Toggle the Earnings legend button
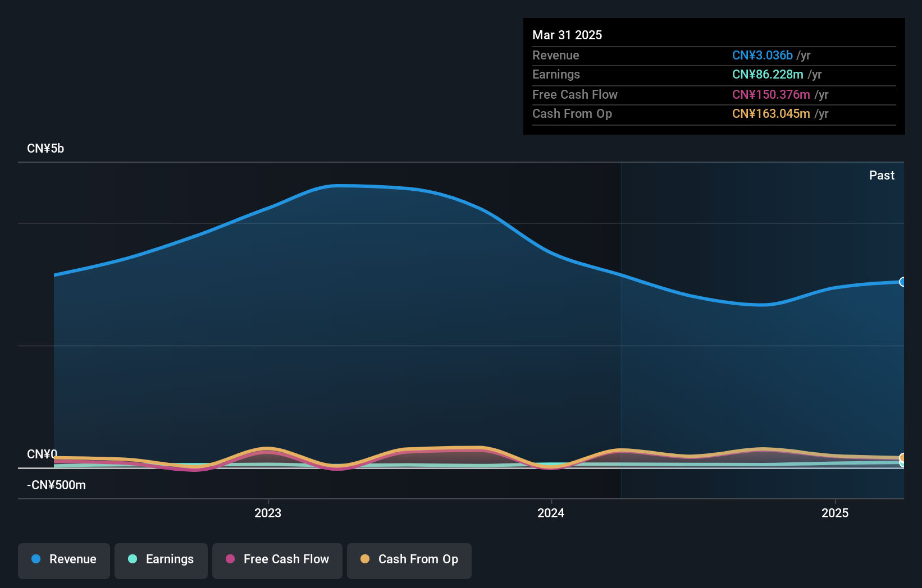This screenshot has height=588, width=922. (161, 561)
